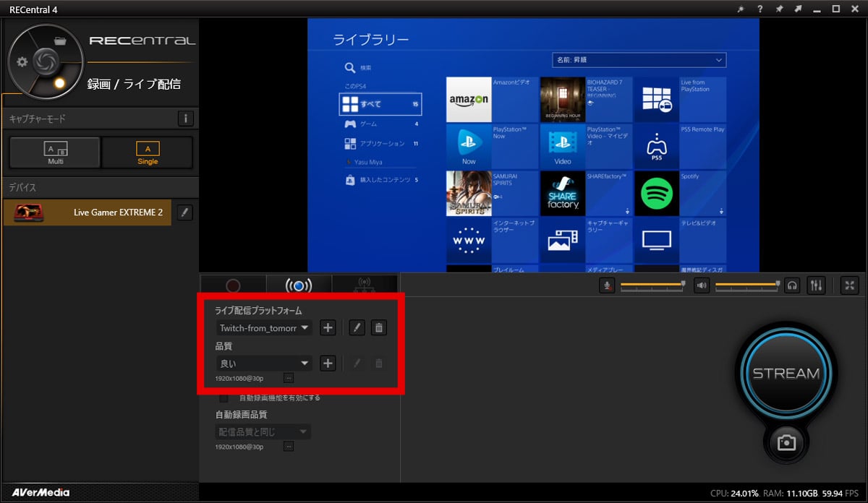
Task: Click 検索 search in the PS4 preview
Action: click(x=359, y=68)
